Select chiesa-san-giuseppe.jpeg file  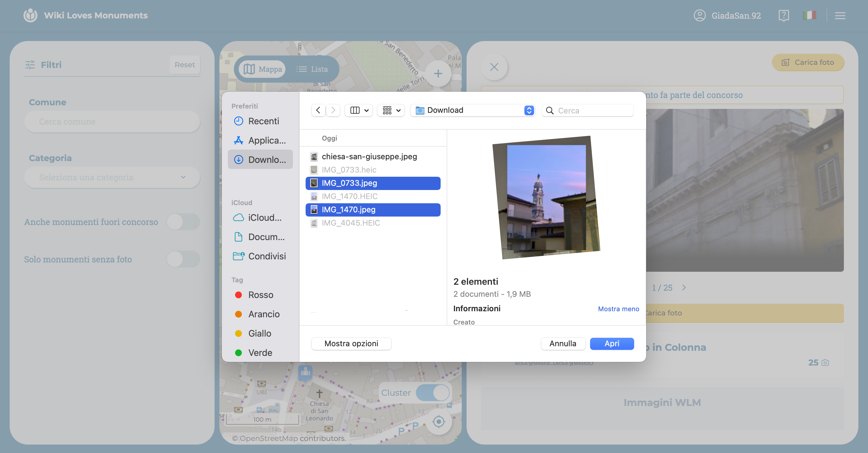[369, 157]
